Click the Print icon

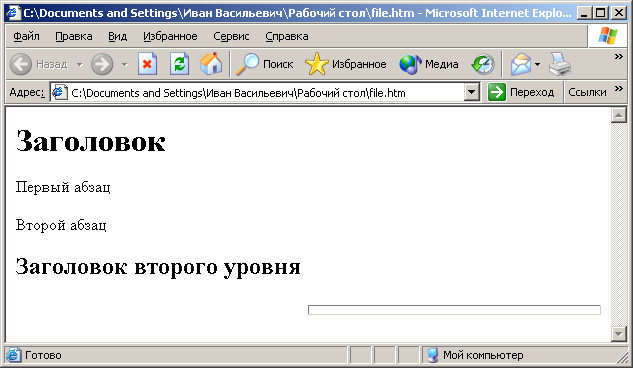pos(560,64)
